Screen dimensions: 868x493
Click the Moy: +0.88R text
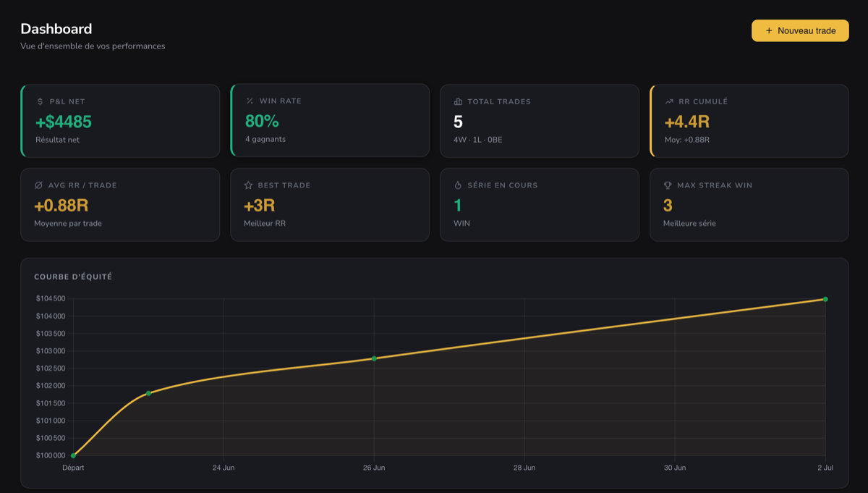pyautogui.click(x=687, y=140)
